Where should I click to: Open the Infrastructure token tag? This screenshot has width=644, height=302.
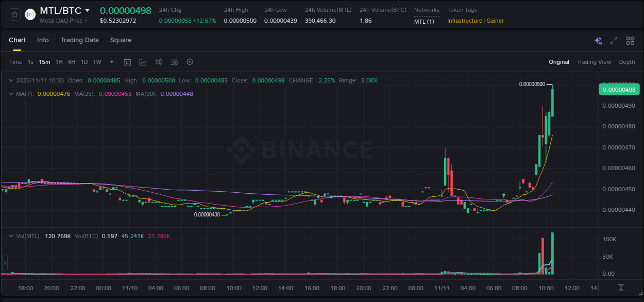(x=464, y=21)
